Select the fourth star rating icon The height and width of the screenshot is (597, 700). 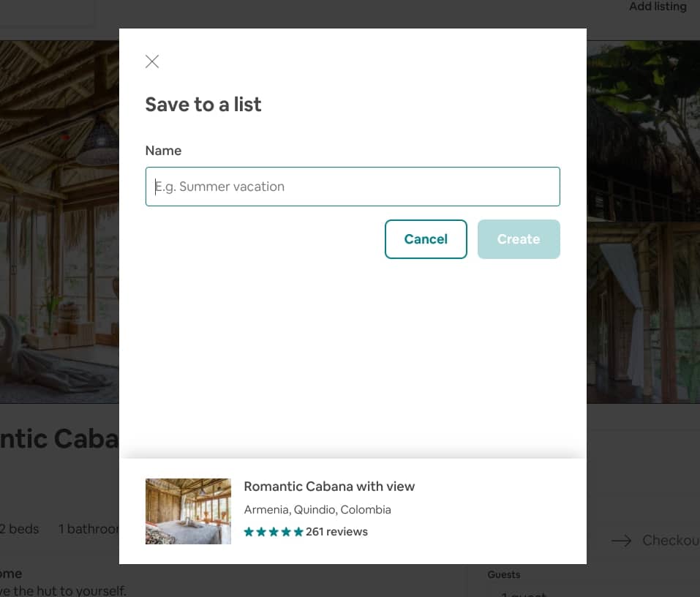286,531
